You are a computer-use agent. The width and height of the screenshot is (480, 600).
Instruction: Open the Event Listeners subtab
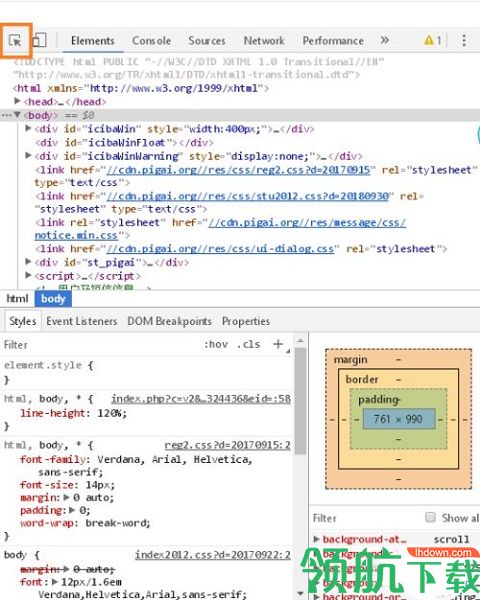82,321
